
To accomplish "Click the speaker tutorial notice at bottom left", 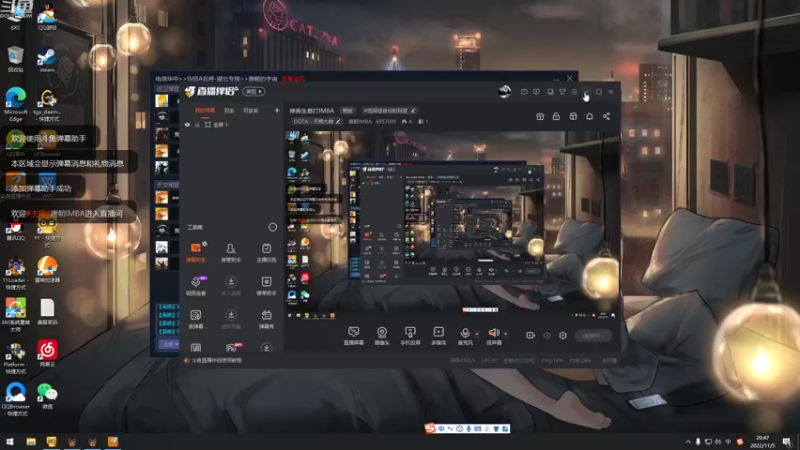I will click(x=213, y=360).
